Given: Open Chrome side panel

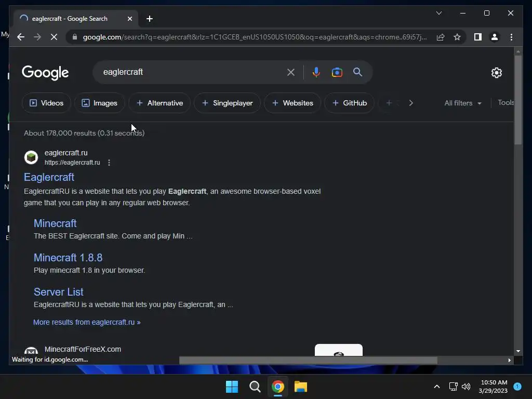Looking at the screenshot, I should pyautogui.click(x=478, y=37).
